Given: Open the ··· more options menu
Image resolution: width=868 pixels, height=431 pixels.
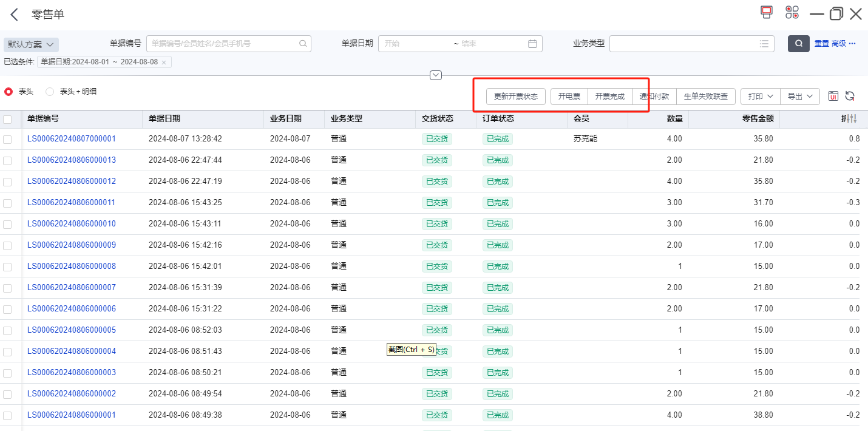Looking at the screenshot, I should 851,43.
